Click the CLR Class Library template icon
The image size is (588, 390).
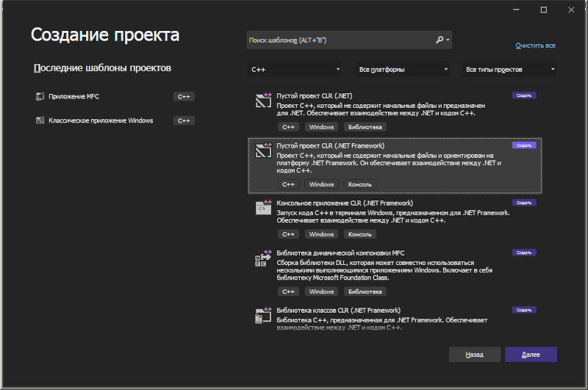point(263,315)
